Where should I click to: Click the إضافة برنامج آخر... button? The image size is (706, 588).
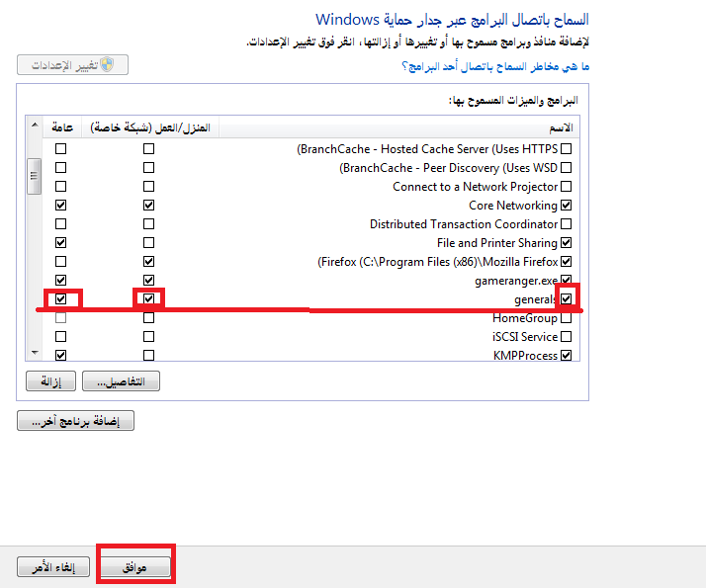[75, 421]
